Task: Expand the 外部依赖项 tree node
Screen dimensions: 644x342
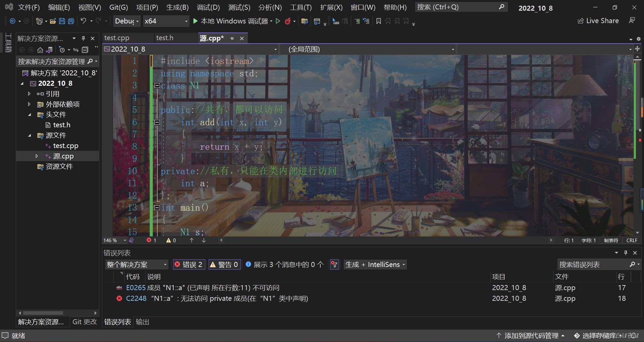Action: (x=29, y=104)
